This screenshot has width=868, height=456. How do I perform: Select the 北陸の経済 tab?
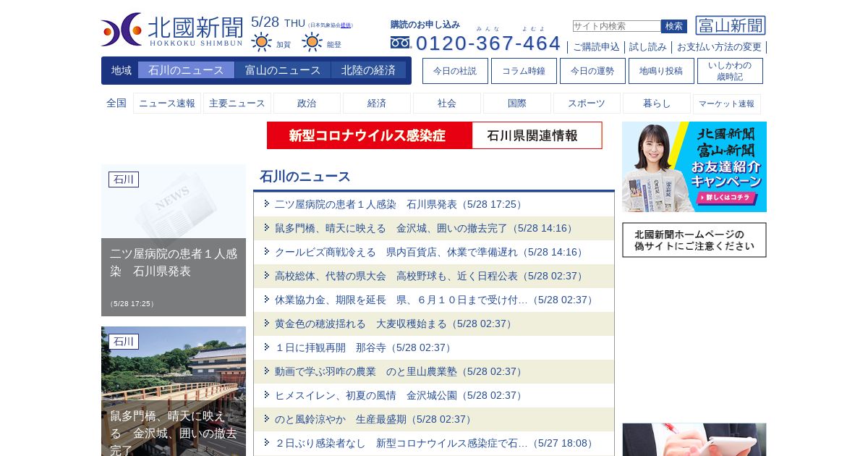tap(369, 70)
